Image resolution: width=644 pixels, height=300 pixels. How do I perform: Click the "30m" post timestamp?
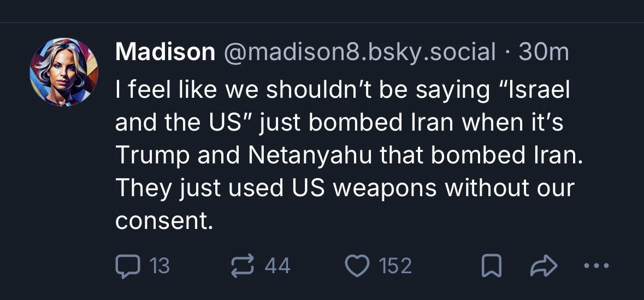pyautogui.click(x=543, y=52)
